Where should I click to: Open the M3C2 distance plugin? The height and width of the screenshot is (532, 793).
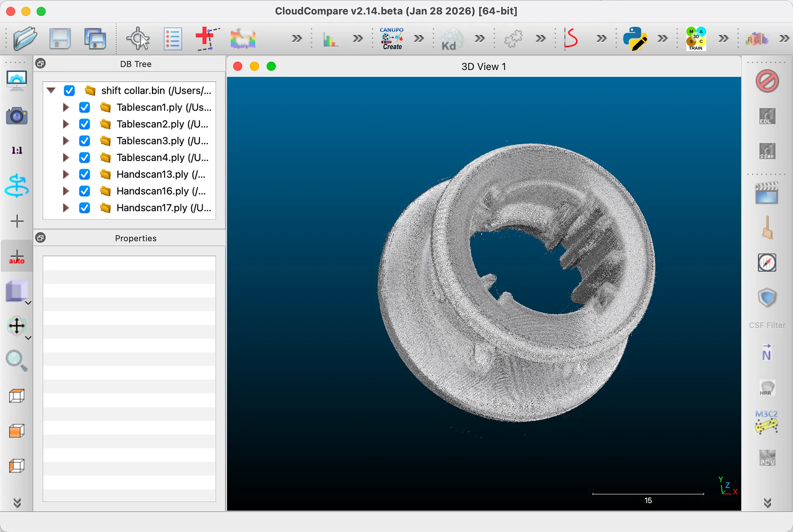coord(767,422)
